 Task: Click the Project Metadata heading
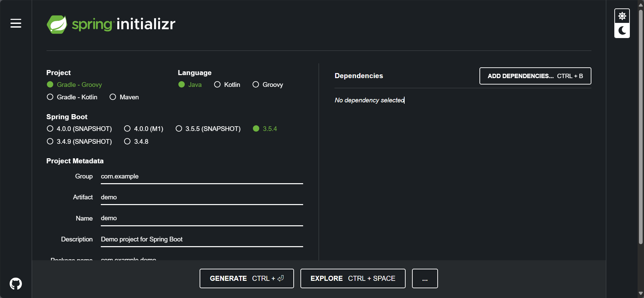pos(75,161)
